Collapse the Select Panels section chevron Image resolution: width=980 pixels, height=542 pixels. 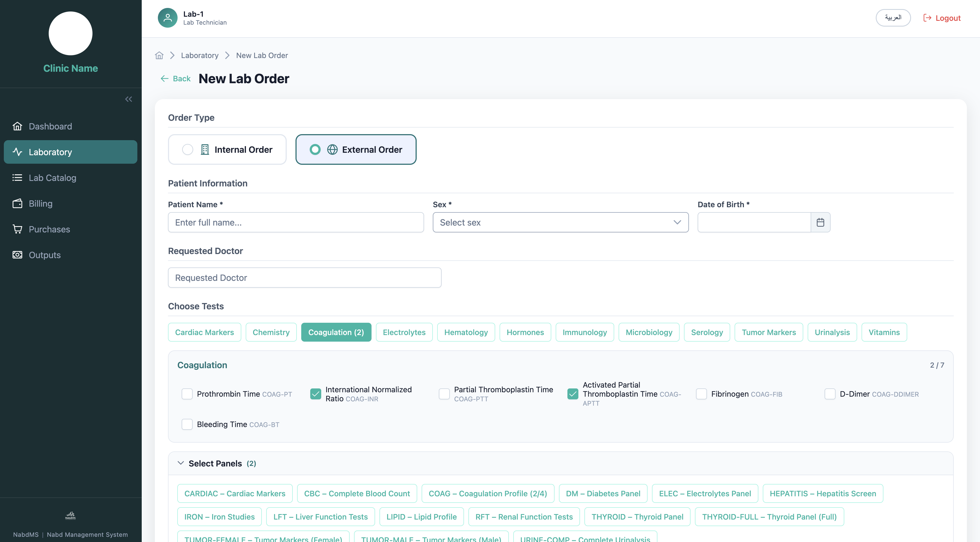[181, 463]
